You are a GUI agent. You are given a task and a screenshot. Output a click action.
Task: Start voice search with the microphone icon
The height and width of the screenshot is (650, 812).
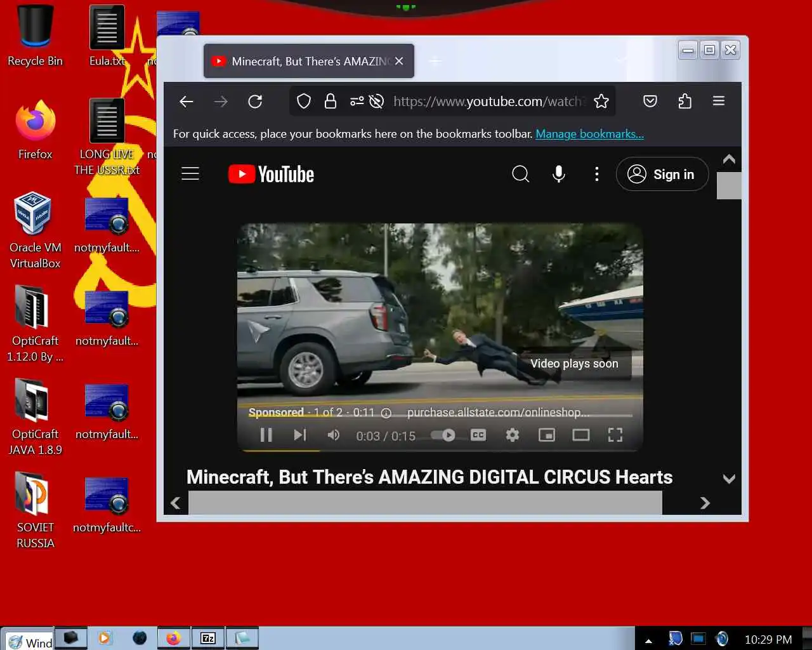pyautogui.click(x=559, y=174)
